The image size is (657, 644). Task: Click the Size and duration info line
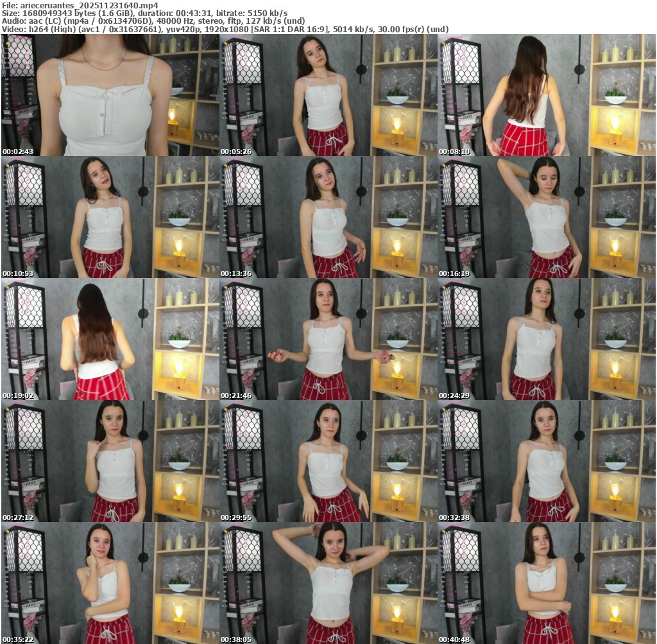[144, 13]
